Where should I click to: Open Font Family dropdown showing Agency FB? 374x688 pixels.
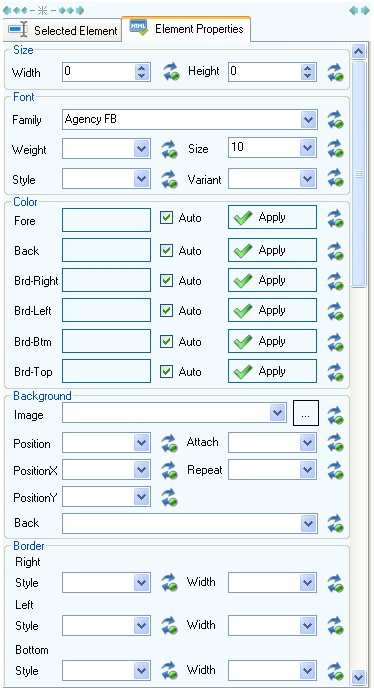click(x=190, y=119)
